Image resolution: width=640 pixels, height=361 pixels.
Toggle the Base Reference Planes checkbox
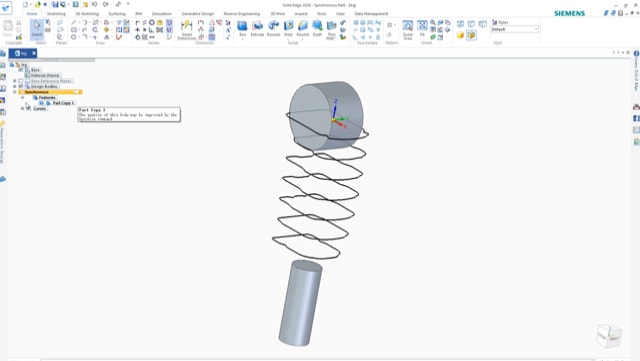(21, 81)
